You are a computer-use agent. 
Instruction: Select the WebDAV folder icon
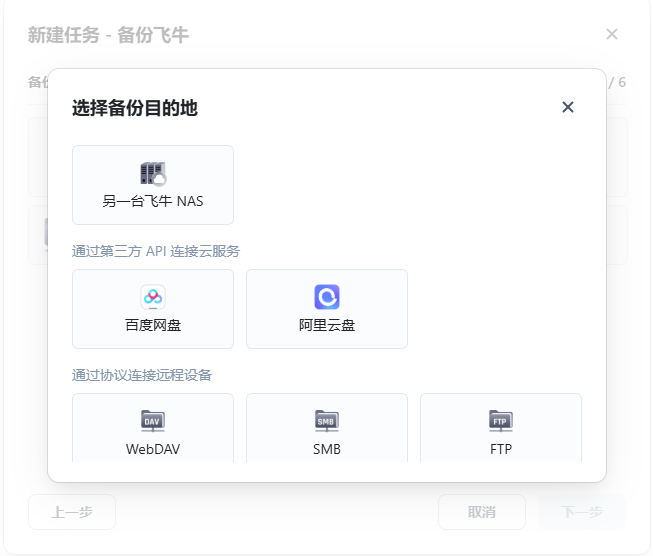pyautogui.click(x=153, y=421)
